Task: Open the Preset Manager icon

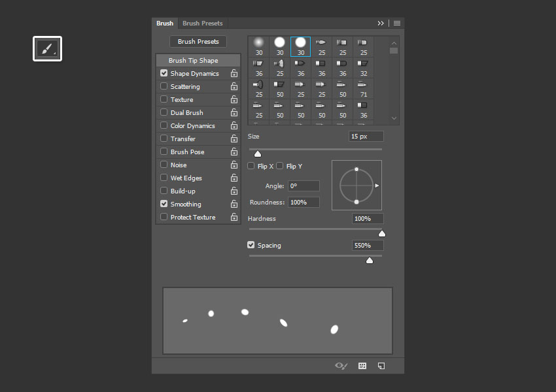Action: 362,366
